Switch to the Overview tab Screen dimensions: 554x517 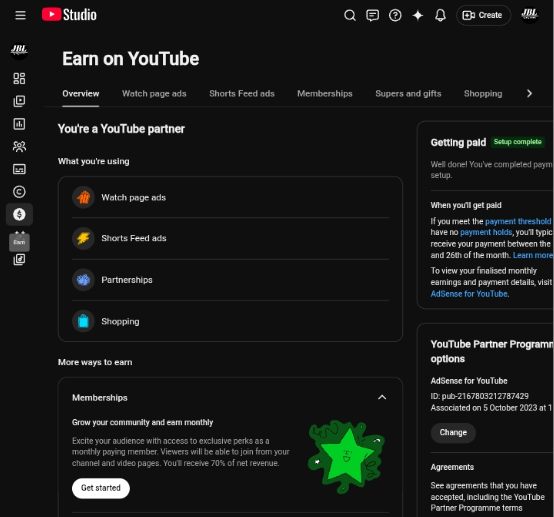[81, 94]
